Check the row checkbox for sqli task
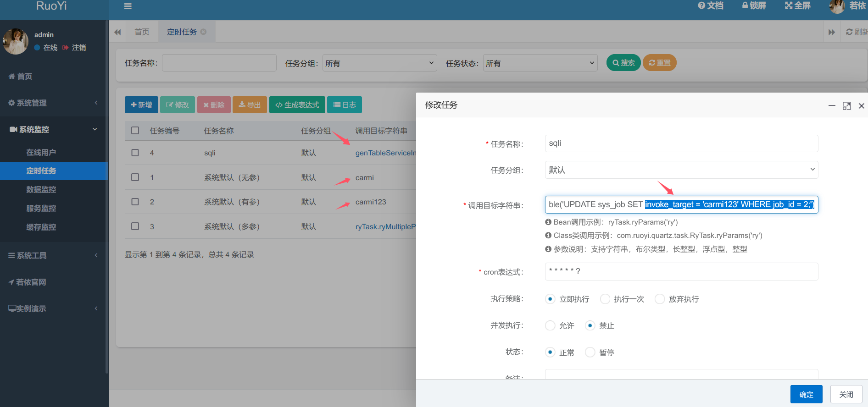The image size is (868, 407). (135, 153)
